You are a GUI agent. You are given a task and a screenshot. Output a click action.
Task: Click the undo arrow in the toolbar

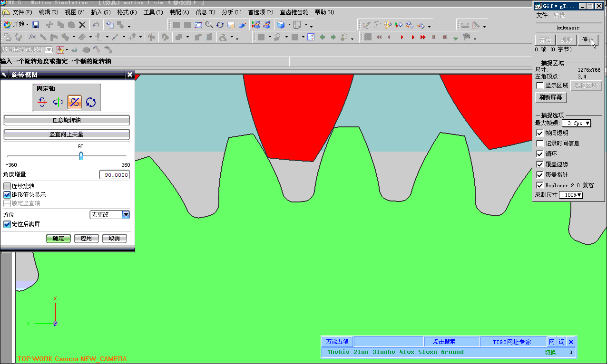[96, 25]
